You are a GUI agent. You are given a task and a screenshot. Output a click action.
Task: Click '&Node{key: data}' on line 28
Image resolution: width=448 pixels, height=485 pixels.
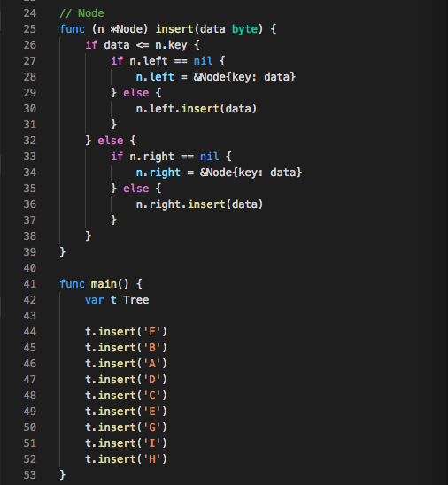[244, 77]
